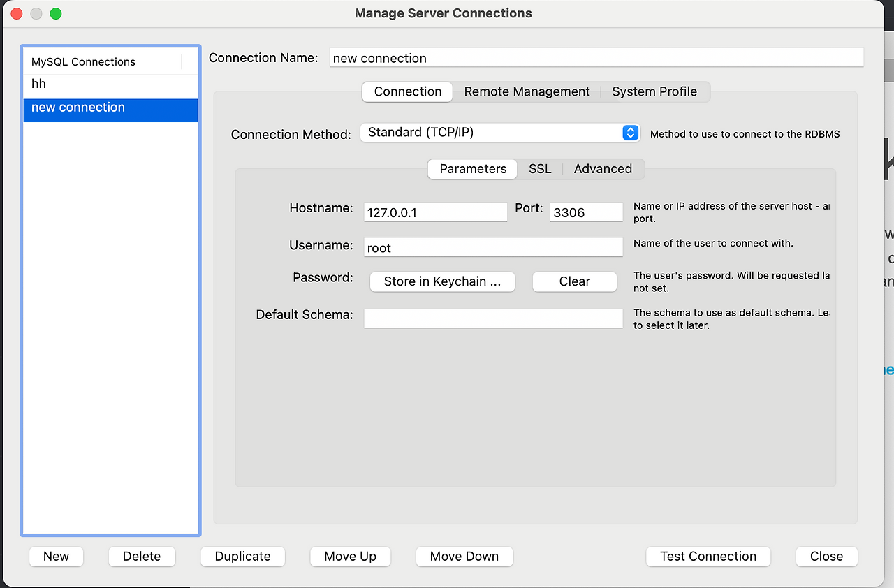Click the Port field showing 3306

(586, 212)
